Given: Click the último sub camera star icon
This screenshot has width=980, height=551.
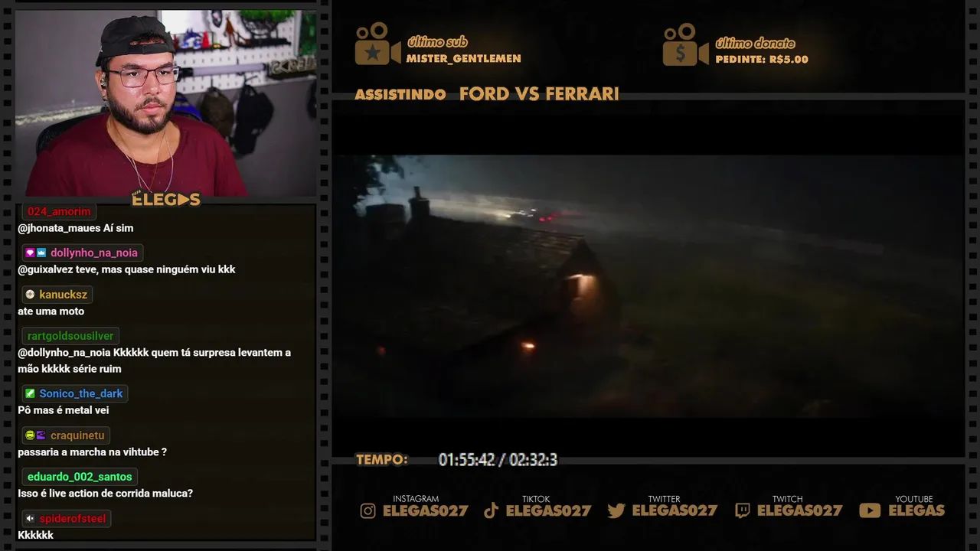Looking at the screenshot, I should [377, 44].
